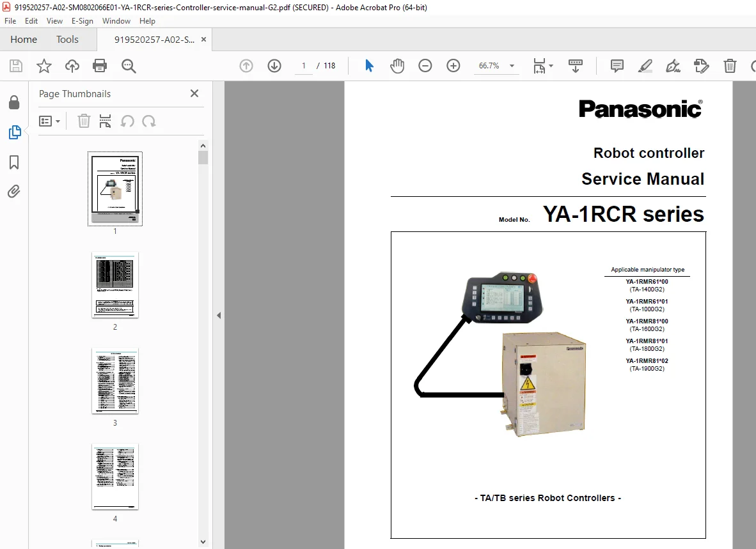Click the fit page width icon
The width and height of the screenshot is (756, 549).
point(539,66)
